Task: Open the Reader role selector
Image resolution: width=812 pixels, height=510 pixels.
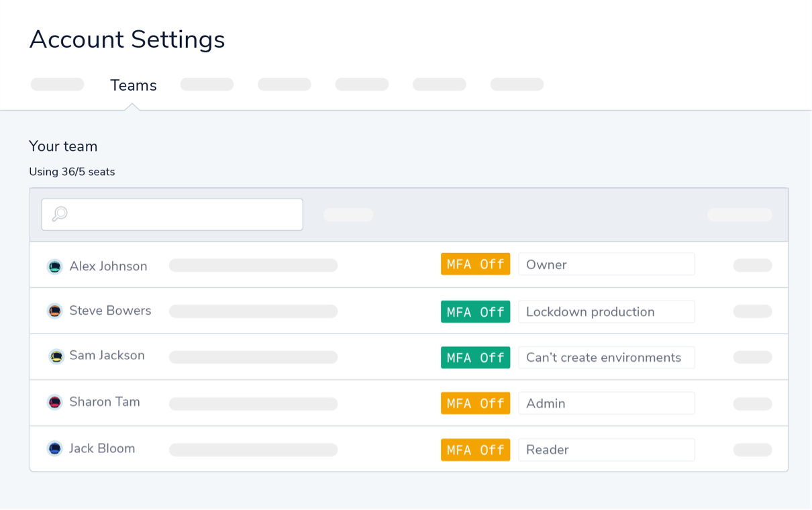Action: click(606, 450)
